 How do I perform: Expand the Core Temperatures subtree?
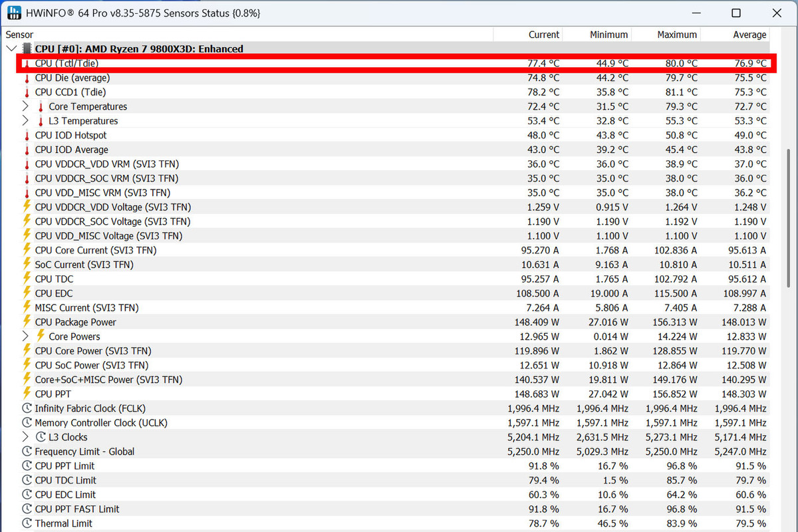(25, 106)
